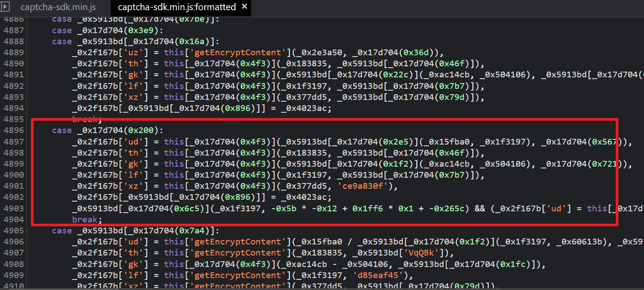This screenshot has width=644, height=290.
Task: Click line number 4891 in the gutter
Action: (x=13, y=75)
